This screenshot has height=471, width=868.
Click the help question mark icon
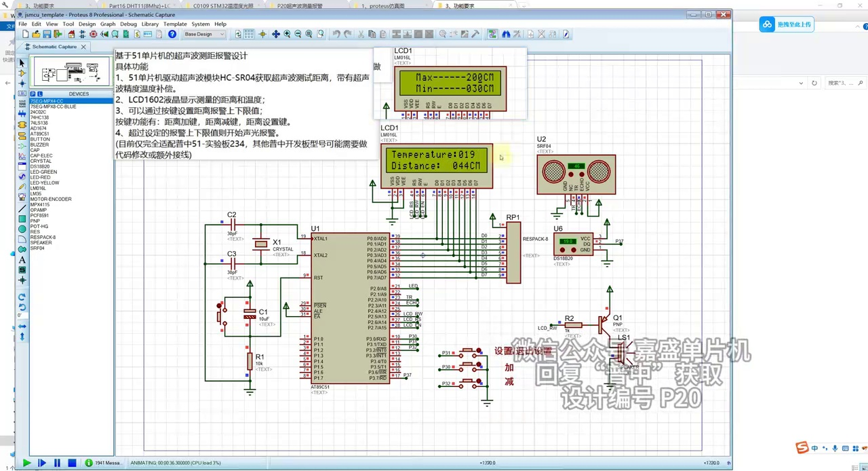pos(172,34)
